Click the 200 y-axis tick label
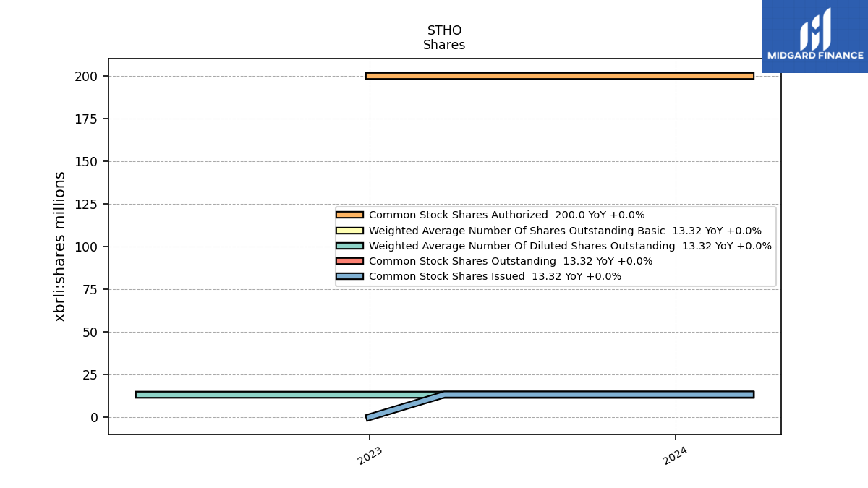 [x=86, y=77]
